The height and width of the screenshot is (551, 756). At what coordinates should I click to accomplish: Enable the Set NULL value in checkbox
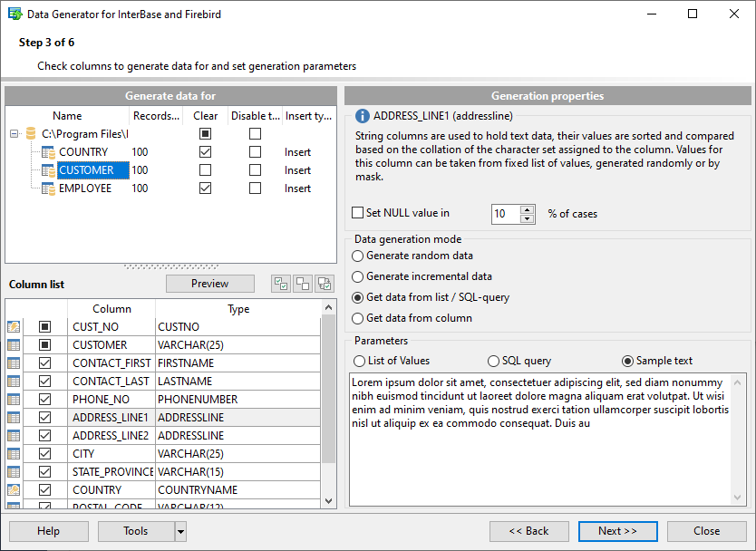358,213
